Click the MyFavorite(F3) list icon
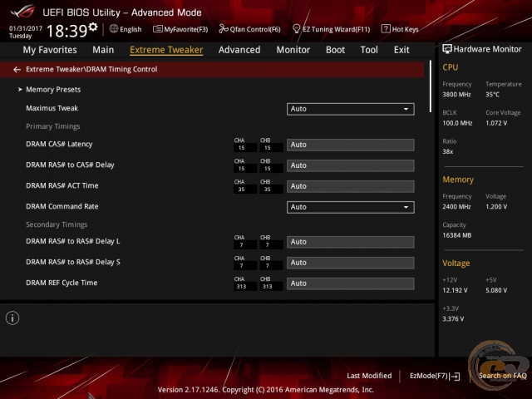Image resolution: width=532 pixels, height=399 pixels. click(157, 29)
